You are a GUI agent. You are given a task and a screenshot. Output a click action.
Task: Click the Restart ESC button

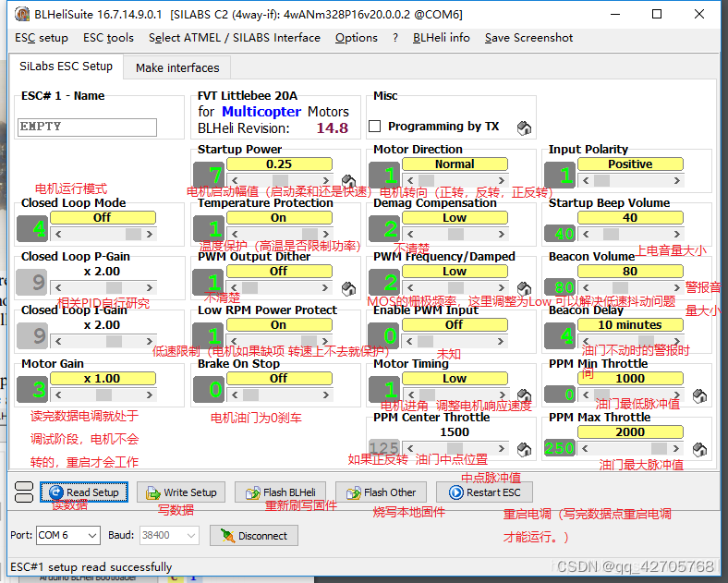coord(484,492)
